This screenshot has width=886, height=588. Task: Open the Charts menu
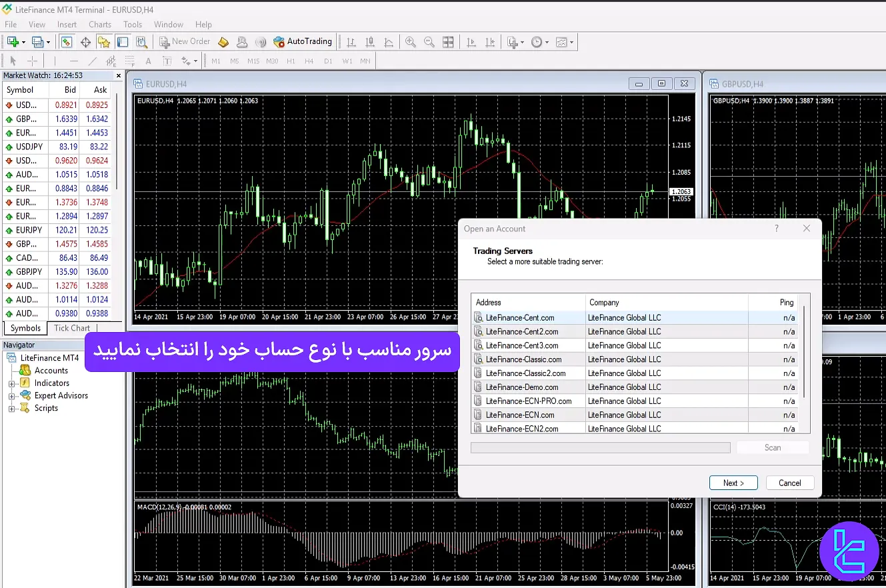(x=99, y=24)
